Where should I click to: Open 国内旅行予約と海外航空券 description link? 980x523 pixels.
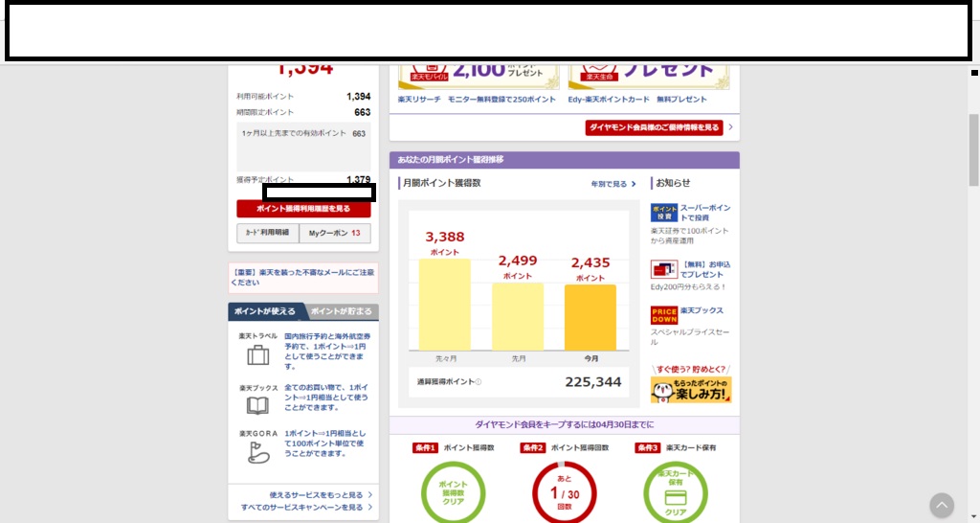click(327, 351)
